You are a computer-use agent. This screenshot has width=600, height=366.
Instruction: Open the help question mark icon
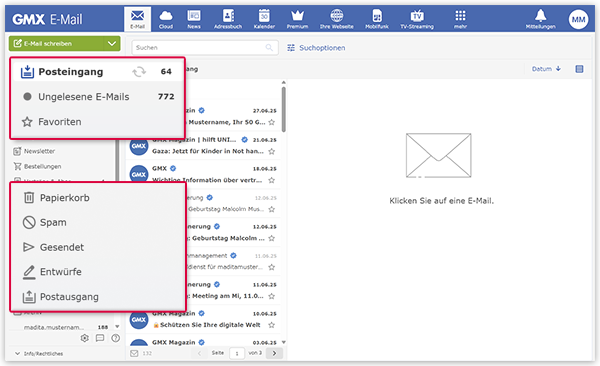pyautogui.click(x=115, y=338)
